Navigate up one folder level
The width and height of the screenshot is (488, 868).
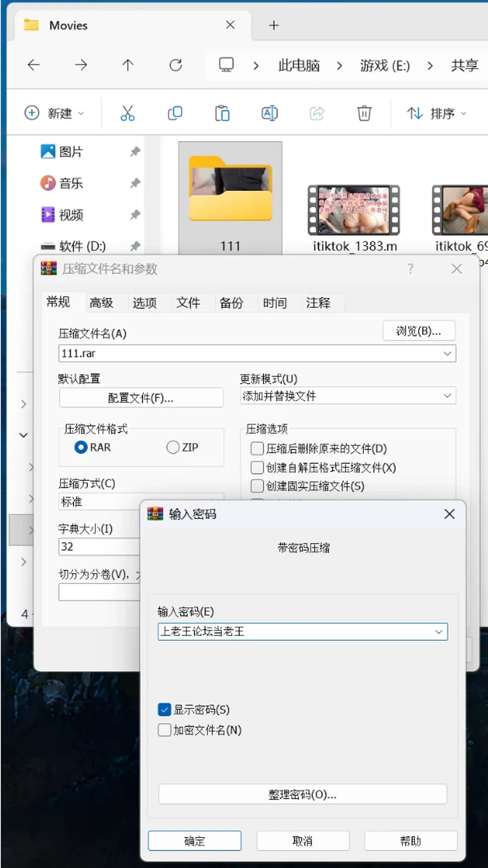click(128, 65)
